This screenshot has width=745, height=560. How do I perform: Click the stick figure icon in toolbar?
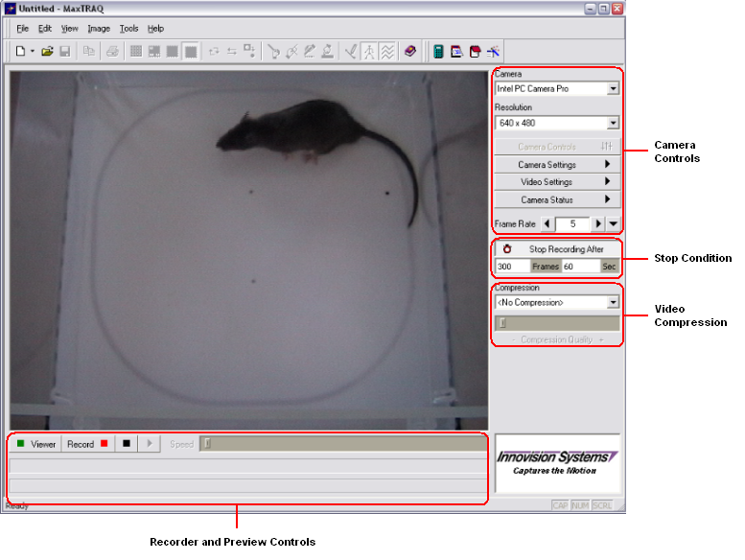point(369,51)
